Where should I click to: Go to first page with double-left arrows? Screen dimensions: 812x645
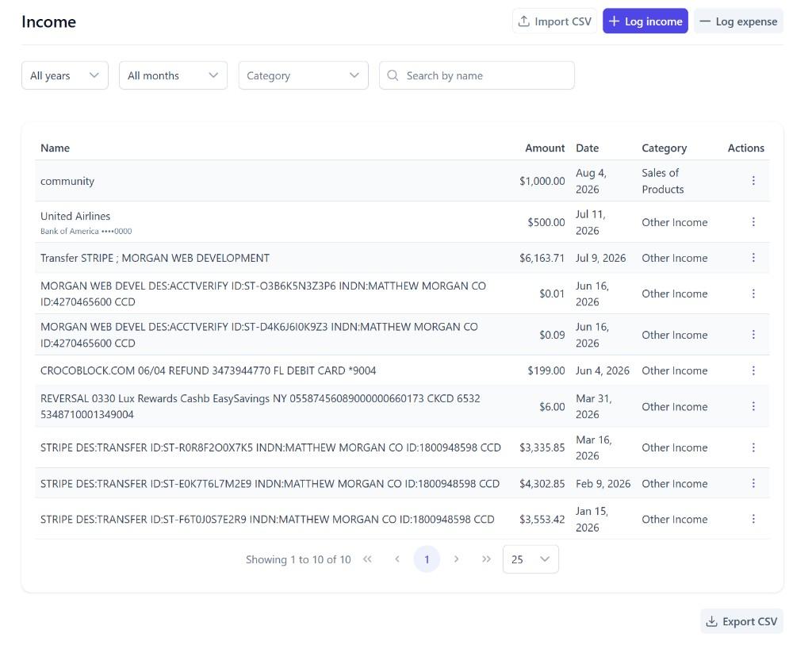click(367, 559)
